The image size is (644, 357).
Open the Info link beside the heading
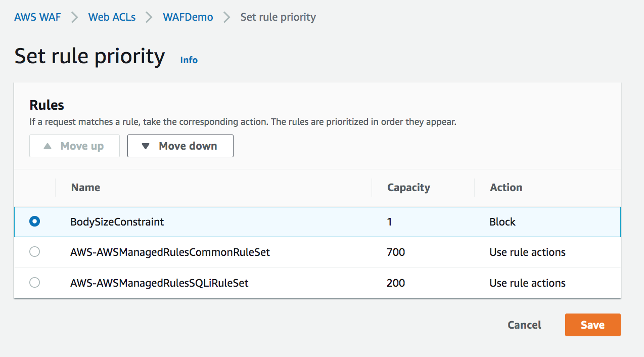[189, 60]
